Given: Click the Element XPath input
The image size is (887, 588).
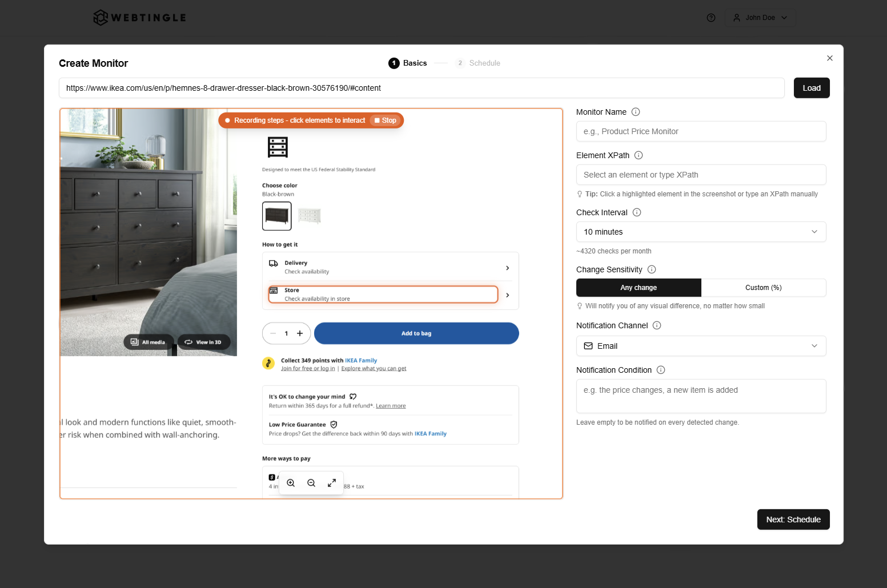Looking at the screenshot, I should click(x=701, y=175).
